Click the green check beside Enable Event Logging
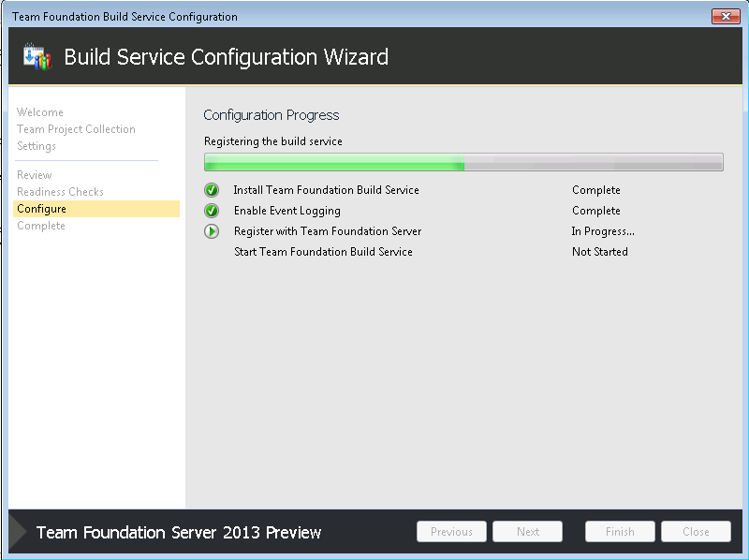The image size is (749, 560). [212, 211]
